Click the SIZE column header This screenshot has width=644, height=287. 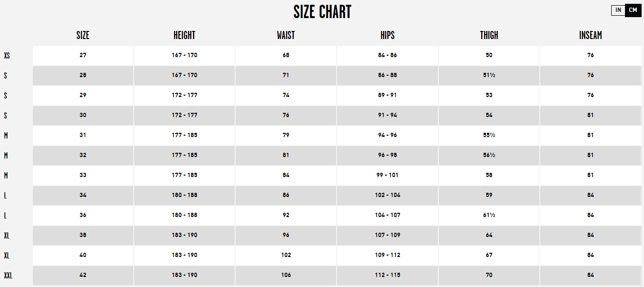(x=83, y=35)
